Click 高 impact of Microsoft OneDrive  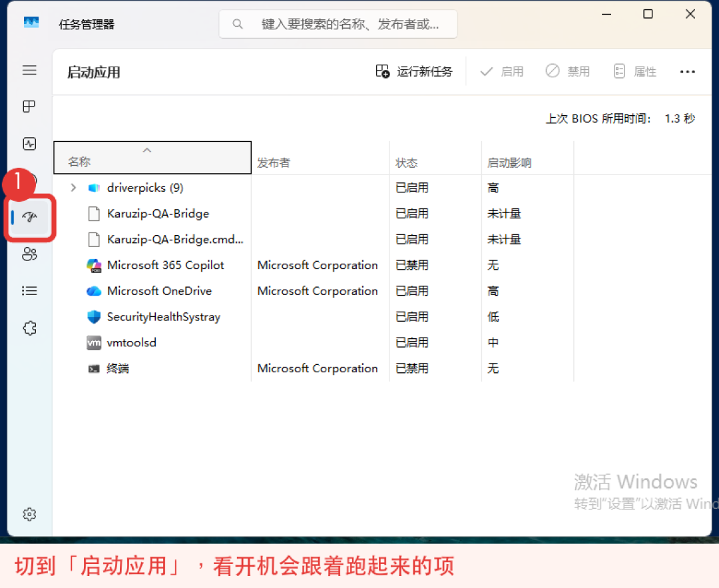[493, 291]
